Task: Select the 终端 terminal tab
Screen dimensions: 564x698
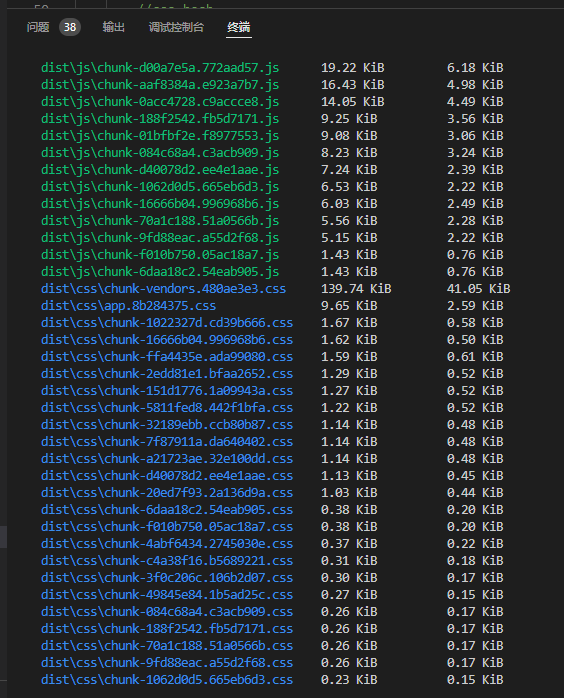Action: point(239,27)
